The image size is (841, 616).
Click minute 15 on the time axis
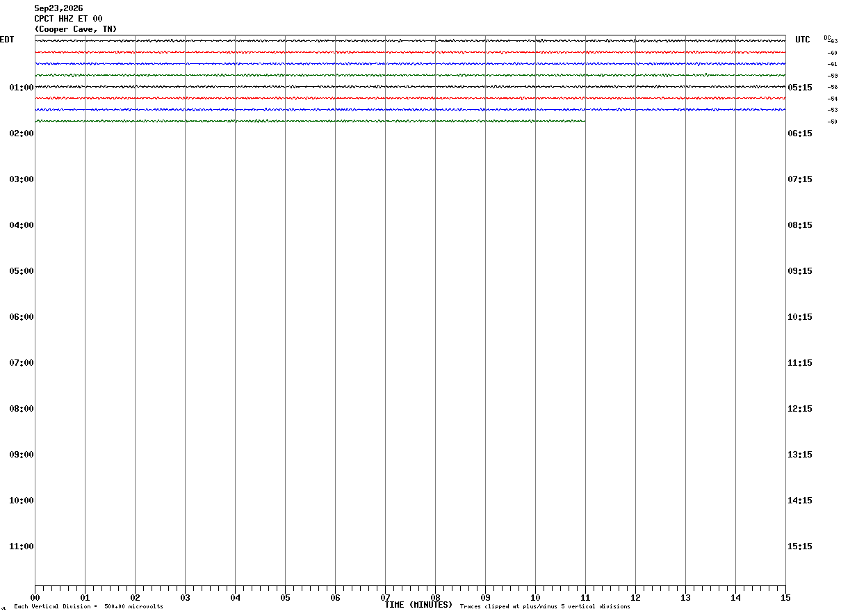(x=785, y=597)
